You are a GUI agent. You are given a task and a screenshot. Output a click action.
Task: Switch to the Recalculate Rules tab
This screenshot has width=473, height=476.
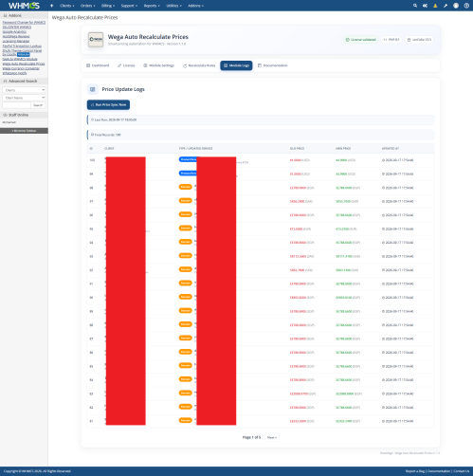(x=199, y=65)
